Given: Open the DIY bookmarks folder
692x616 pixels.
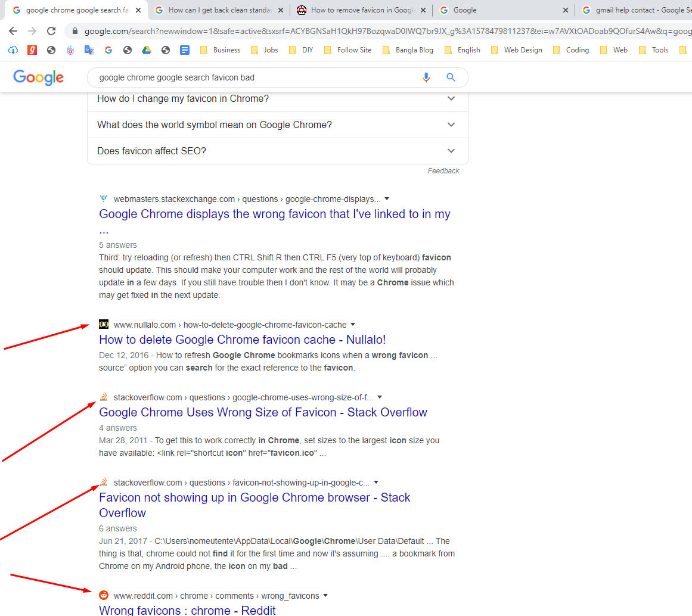Looking at the screenshot, I should tap(301, 50).
